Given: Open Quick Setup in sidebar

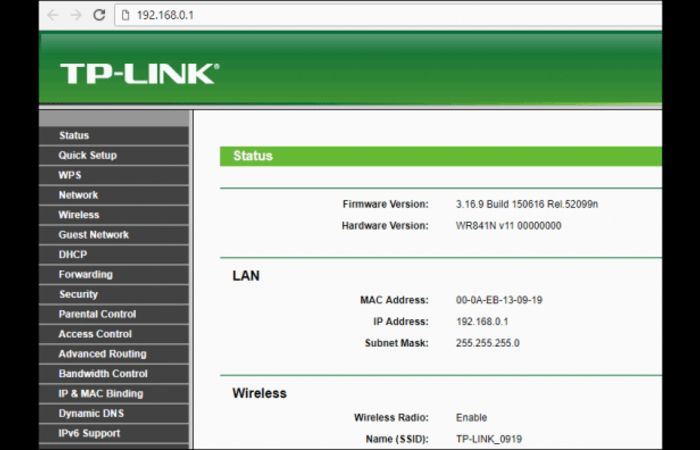Looking at the screenshot, I should pos(114,155).
